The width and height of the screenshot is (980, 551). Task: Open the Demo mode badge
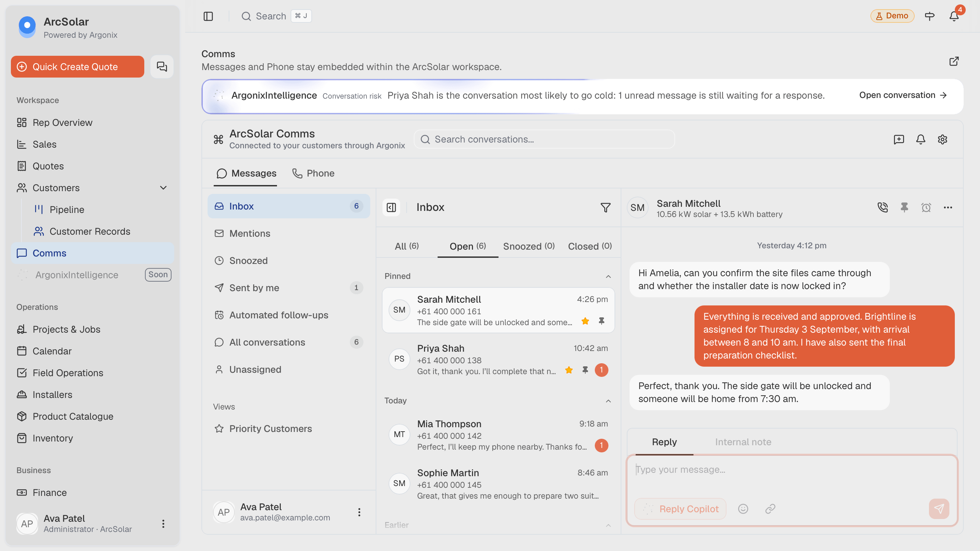[892, 16]
